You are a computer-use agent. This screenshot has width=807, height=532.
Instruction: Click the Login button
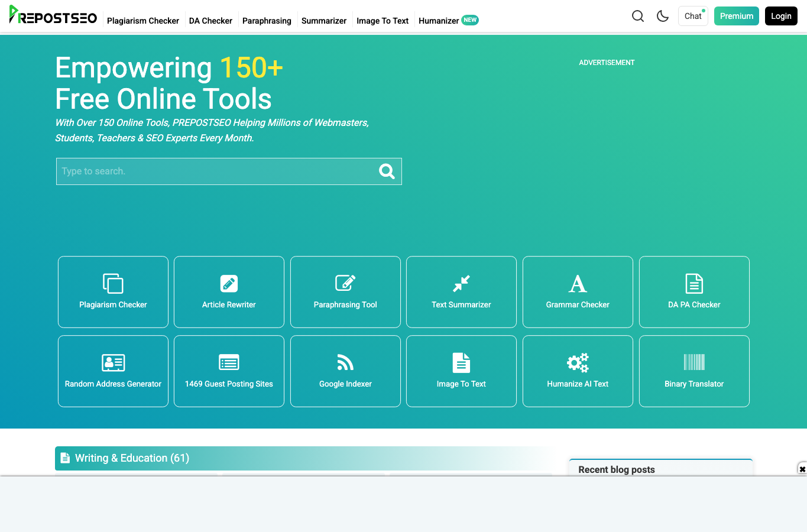point(781,16)
